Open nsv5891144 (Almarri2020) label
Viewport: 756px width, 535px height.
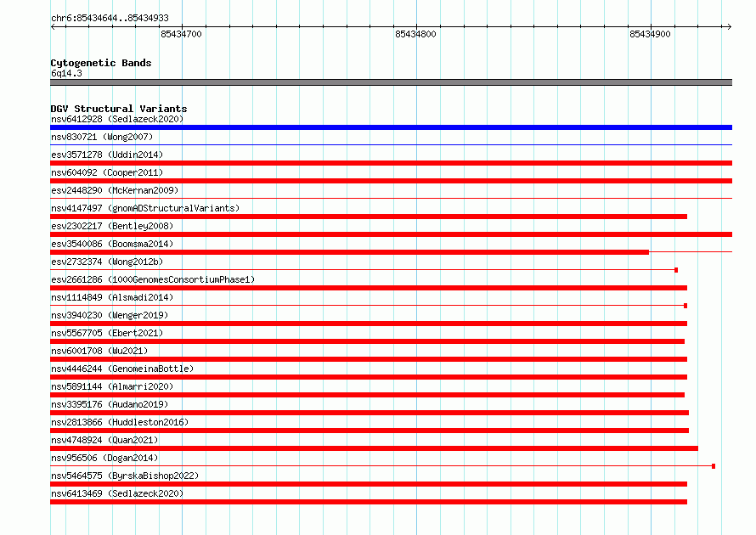[112, 386]
